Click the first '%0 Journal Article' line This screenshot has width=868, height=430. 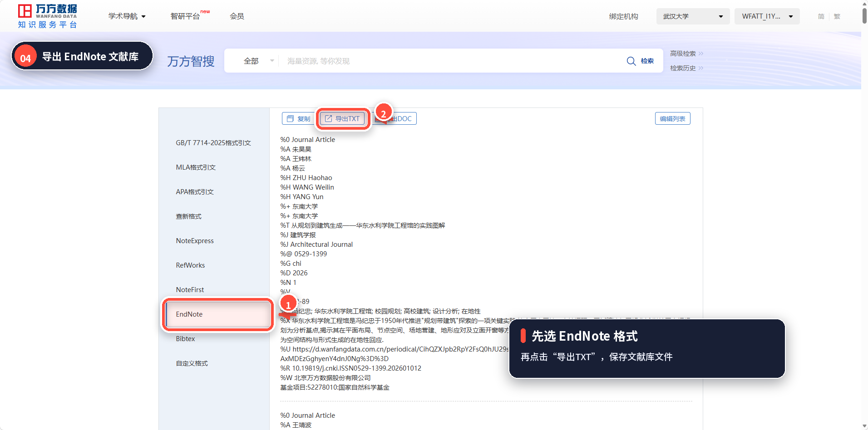307,140
